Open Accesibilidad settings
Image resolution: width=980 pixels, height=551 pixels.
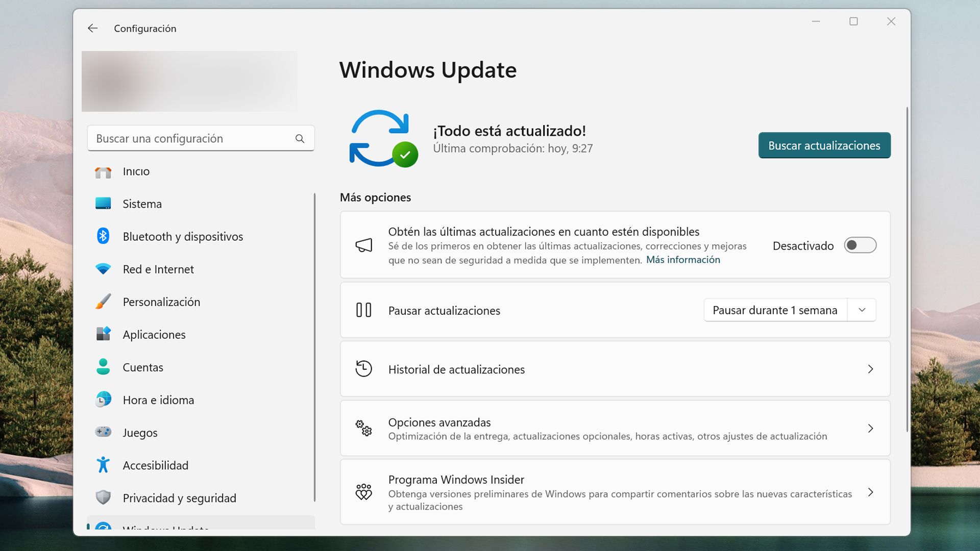200,465
